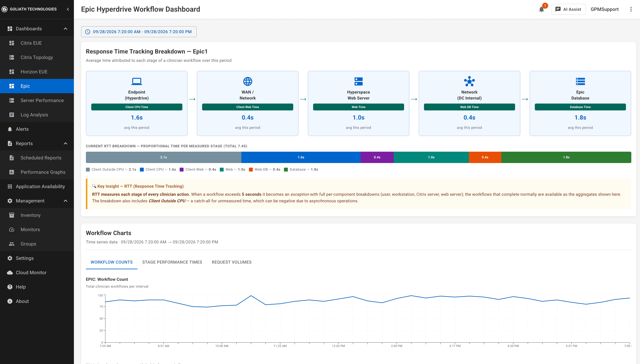Click the green Database legend swatch
640x364 pixels.
pyautogui.click(x=286, y=169)
